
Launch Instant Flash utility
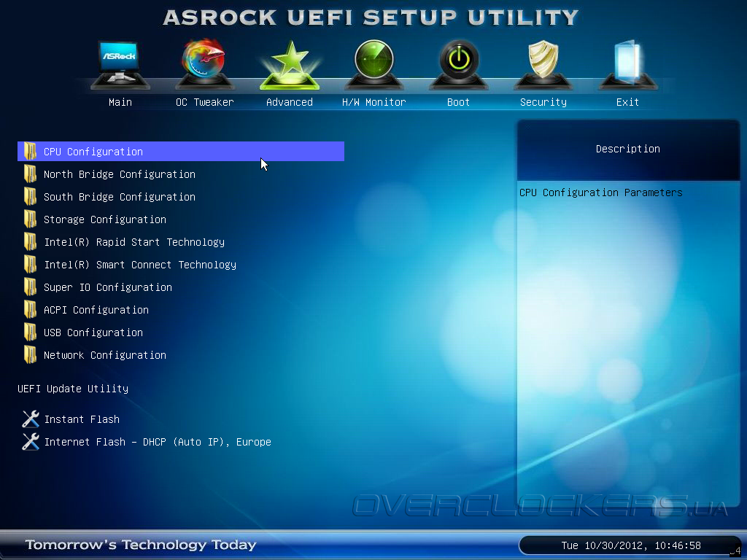(x=82, y=419)
